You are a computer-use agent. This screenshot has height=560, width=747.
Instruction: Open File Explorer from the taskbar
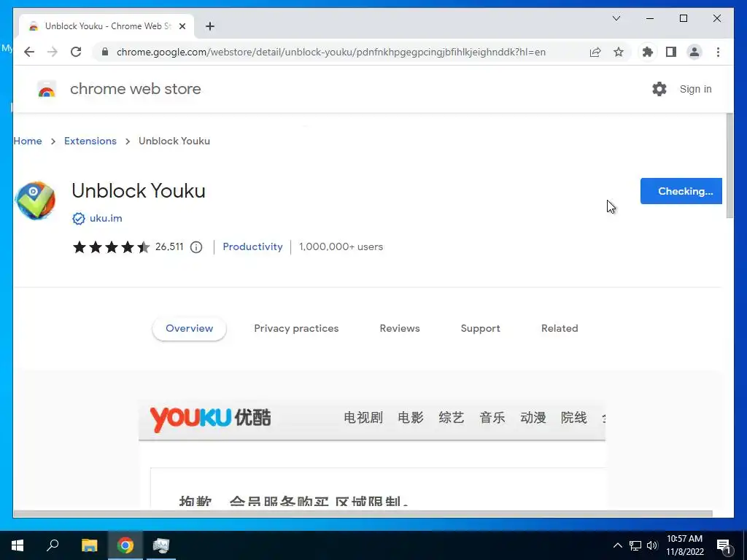[x=89, y=545]
